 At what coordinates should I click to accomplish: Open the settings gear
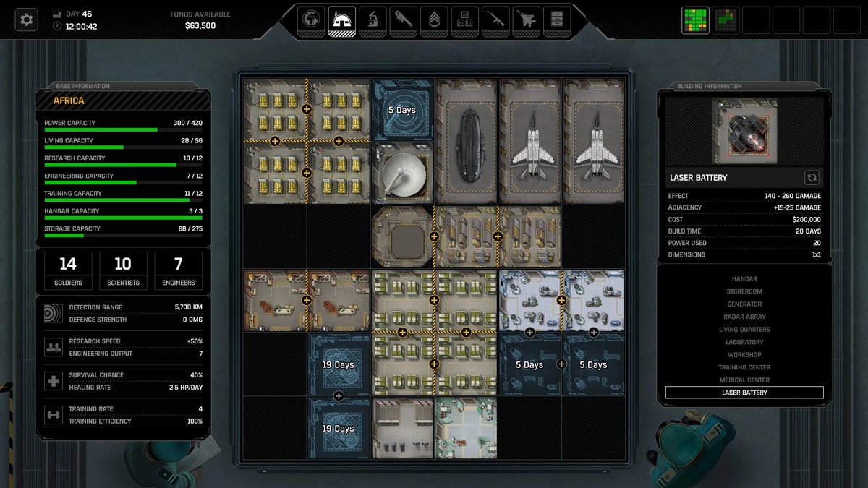pyautogui.click(x=27, y=20)
